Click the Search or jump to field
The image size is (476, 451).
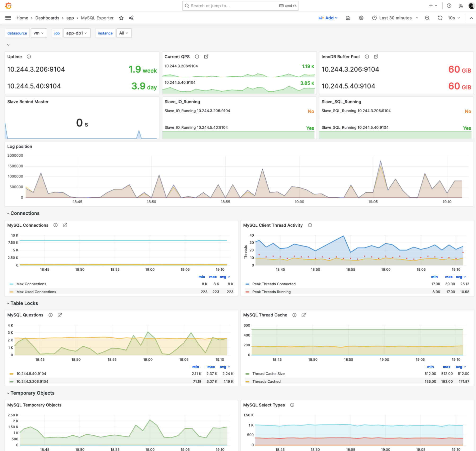click(240, 5)
